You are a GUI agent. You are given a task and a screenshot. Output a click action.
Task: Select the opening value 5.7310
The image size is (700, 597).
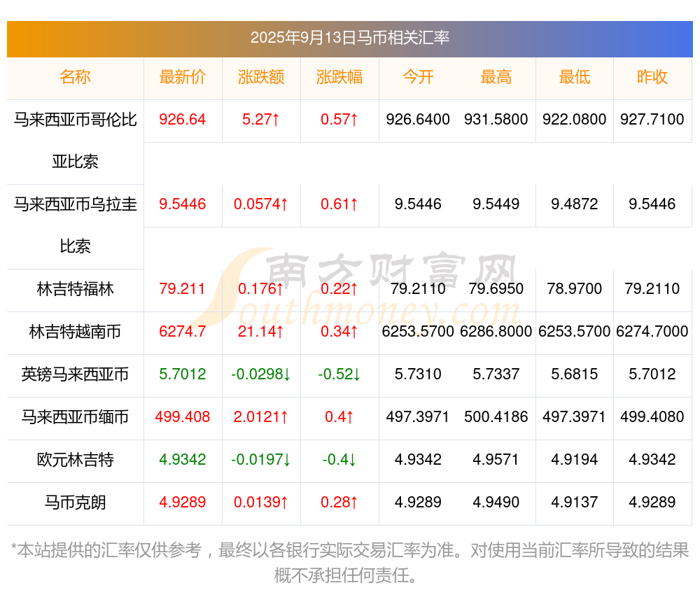418,374
